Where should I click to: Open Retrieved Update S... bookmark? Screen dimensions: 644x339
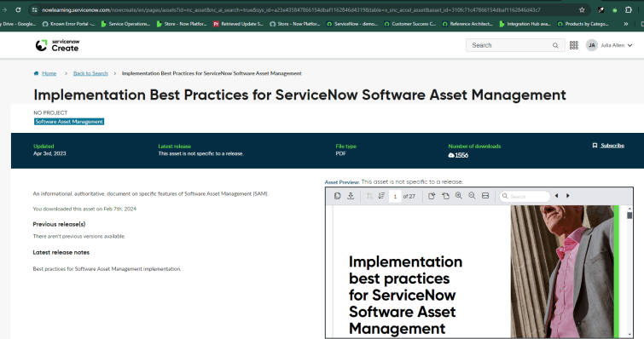point(238,24)
